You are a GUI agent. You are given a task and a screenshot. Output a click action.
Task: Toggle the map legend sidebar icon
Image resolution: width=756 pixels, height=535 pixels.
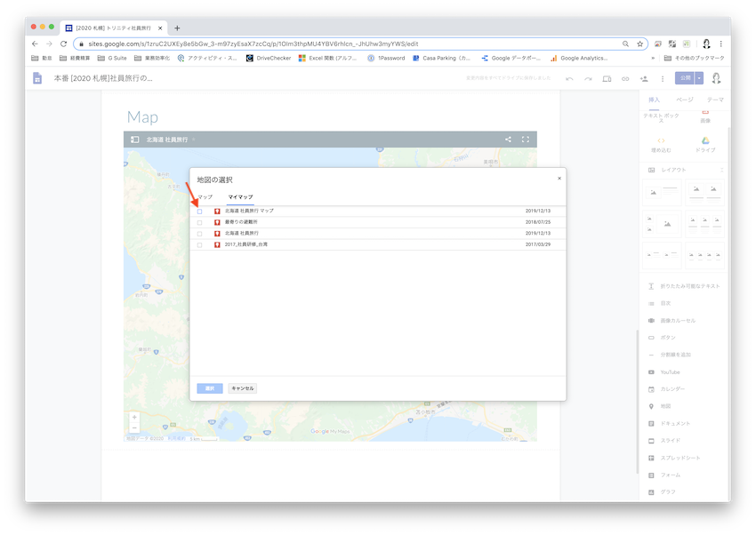click(134, 140)
